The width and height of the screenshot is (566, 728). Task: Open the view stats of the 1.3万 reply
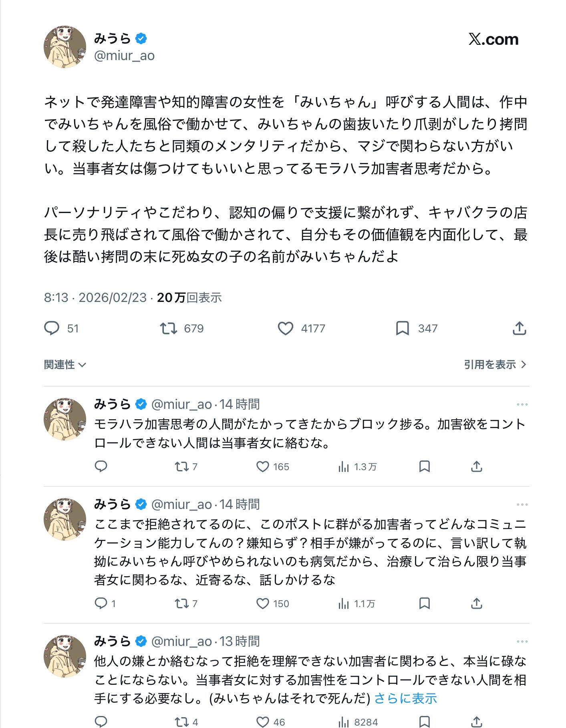pos(344,467)
